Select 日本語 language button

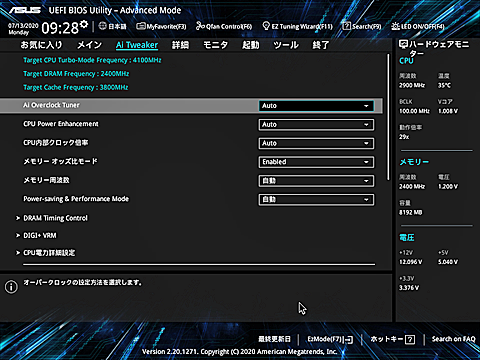pos(113,26)
